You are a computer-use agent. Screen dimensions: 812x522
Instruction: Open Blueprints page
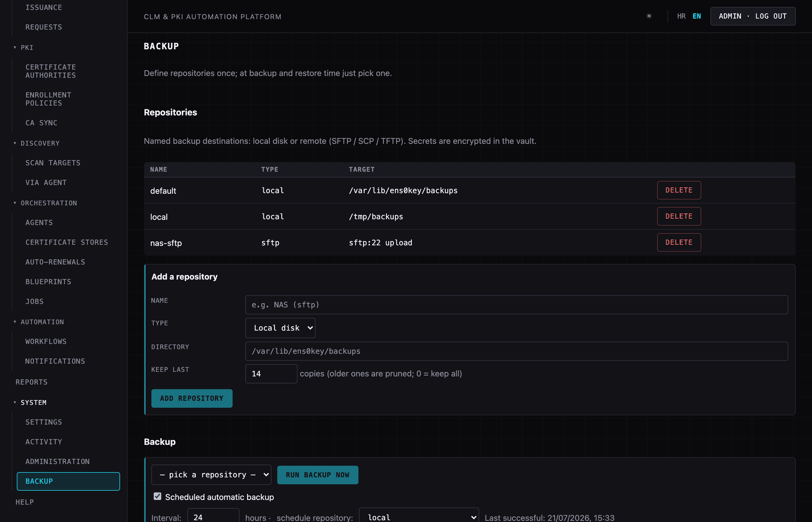click(x=48, y=281)
